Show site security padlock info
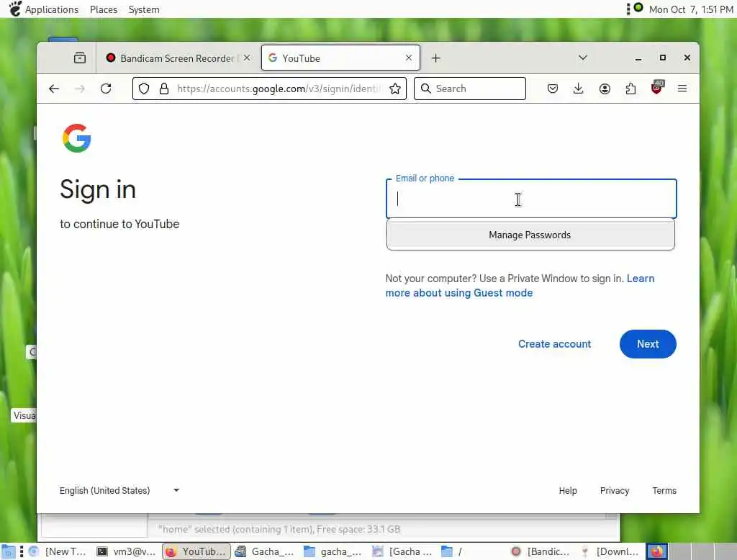Viewport: 737px width, 560px height. 164,89
